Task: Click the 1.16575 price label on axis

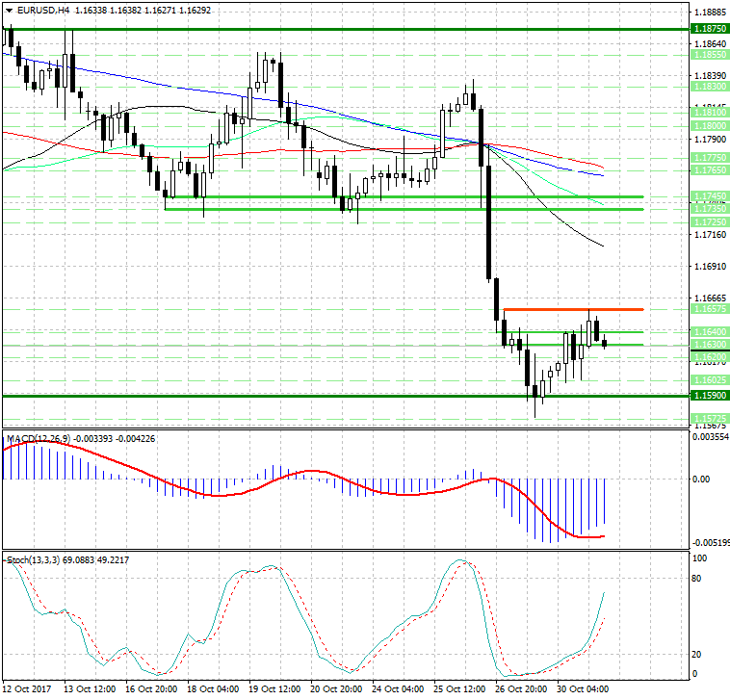Action: [x=709, y=309]
